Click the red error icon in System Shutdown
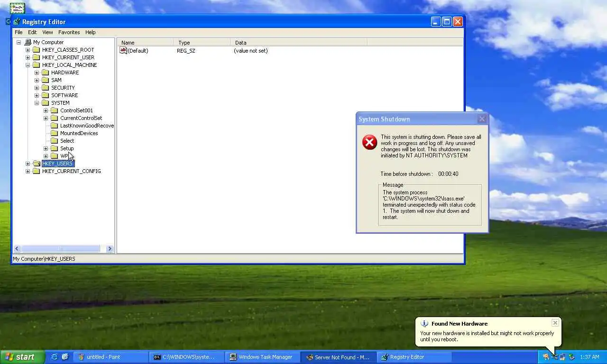This screenshot has height=364, width=607. click(369, 142)
